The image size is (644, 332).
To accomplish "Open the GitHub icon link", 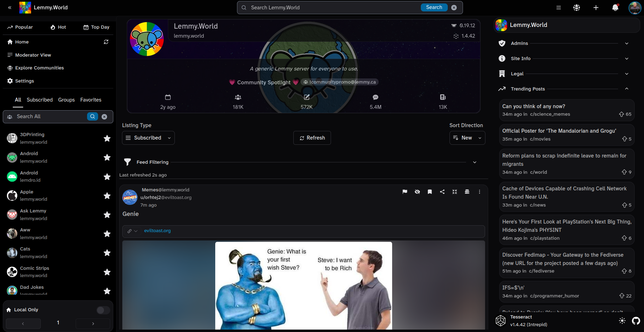I will 636,321.
